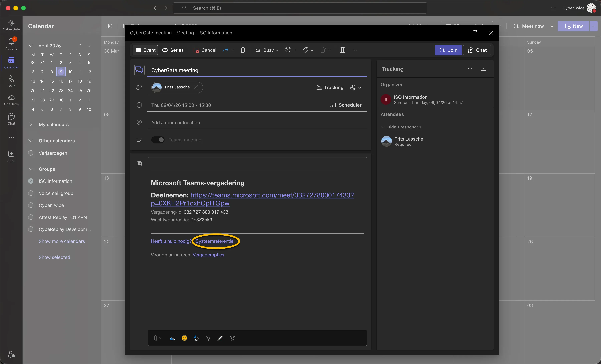Open the Calls section in sidebar

tap(11, 81)
